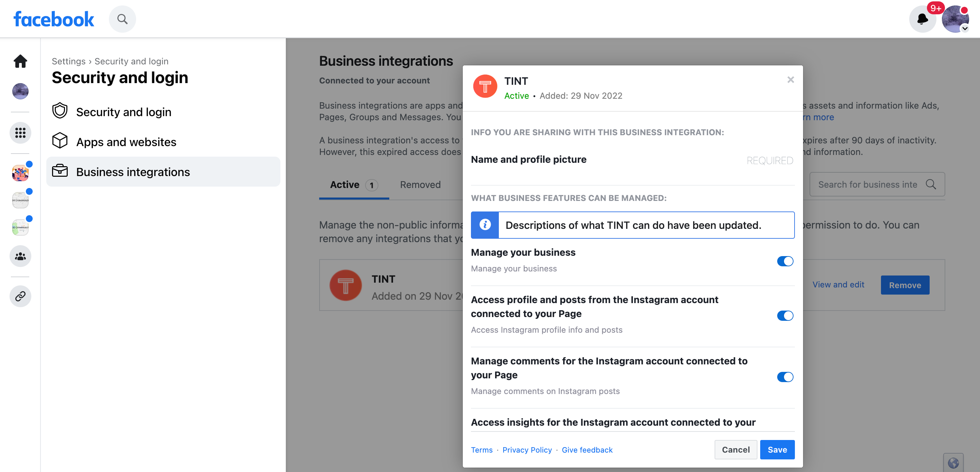Open the notifications bell
This screenshot has height=472, width=980.
(x=922, y=19)
